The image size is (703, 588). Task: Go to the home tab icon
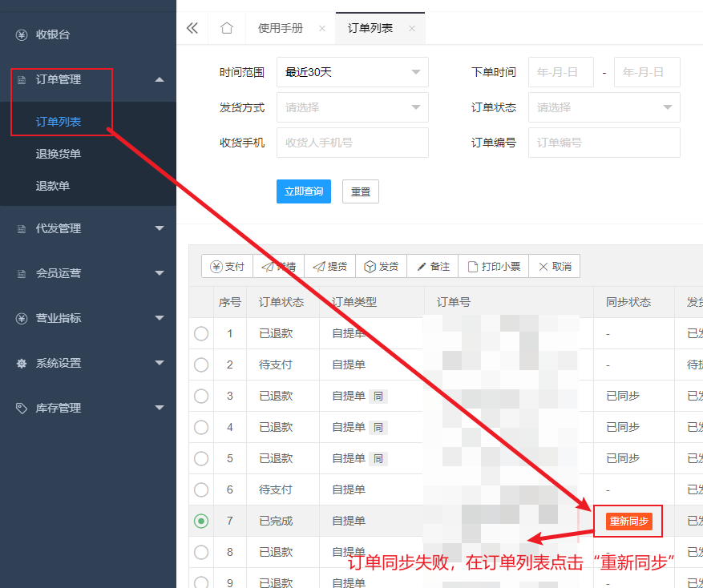[226, 28]
